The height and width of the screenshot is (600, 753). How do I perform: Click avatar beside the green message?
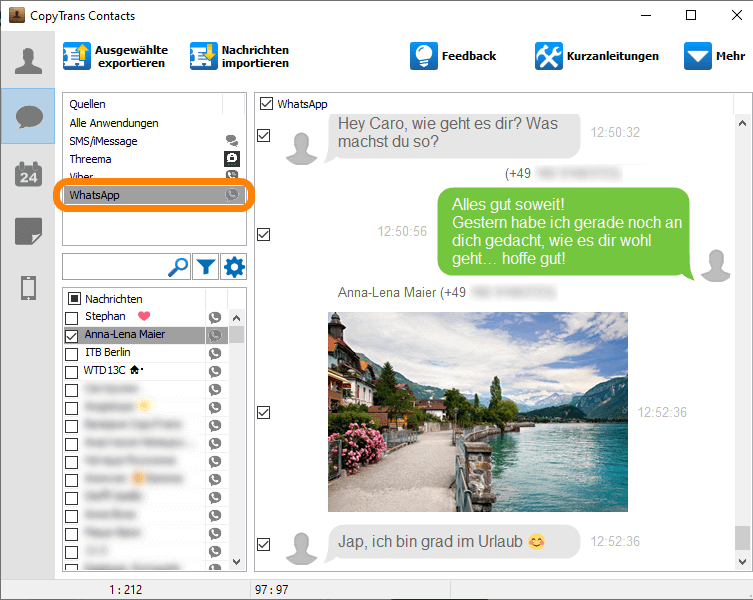click(716, 266)
